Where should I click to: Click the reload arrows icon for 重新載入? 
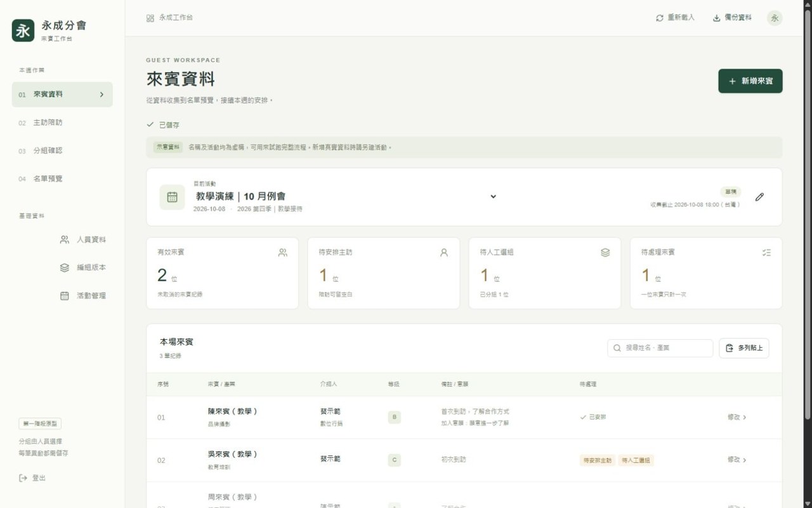coord(660,18)
